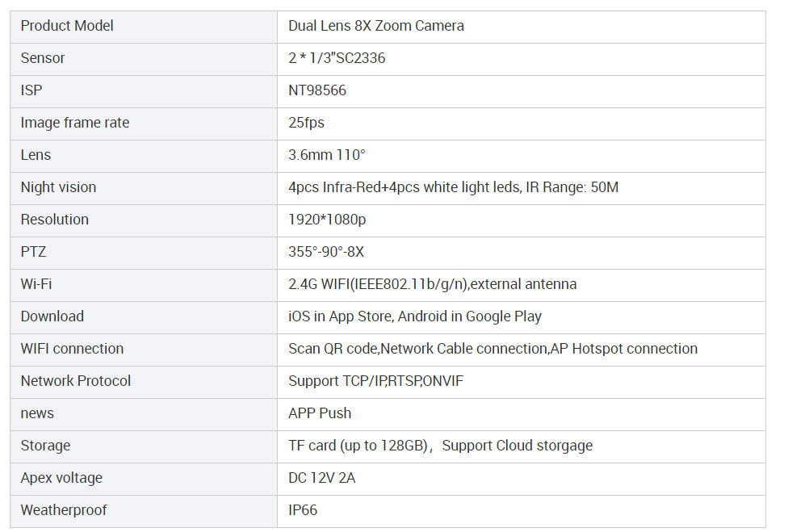
Task: Click the Sensor row label
Action: (43, 58)
